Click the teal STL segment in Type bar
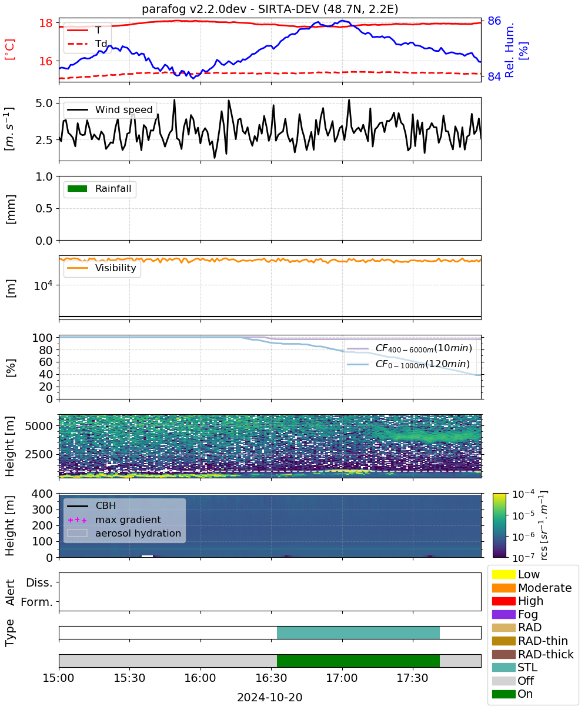This screenshot has height=706, width=588. 358,632
